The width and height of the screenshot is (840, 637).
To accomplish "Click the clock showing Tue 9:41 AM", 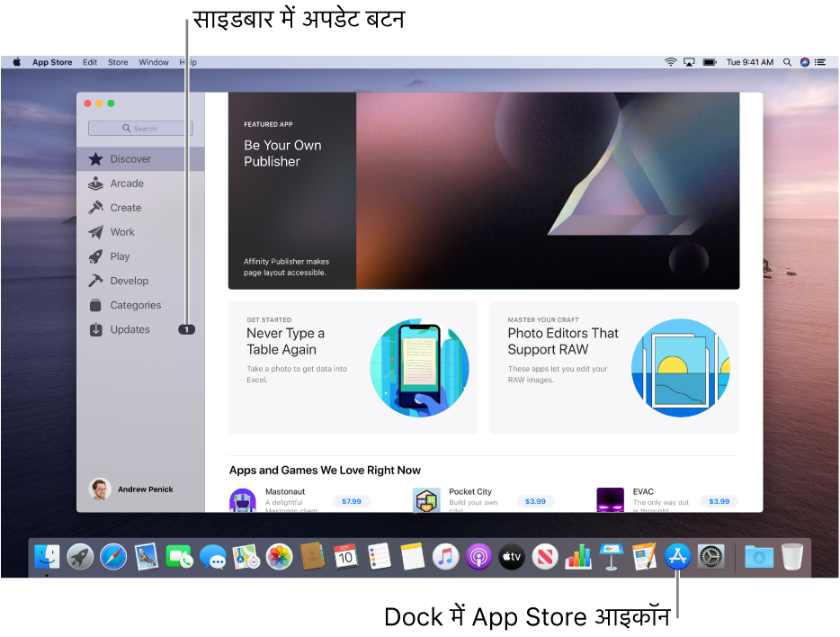I will coord(749,62).
